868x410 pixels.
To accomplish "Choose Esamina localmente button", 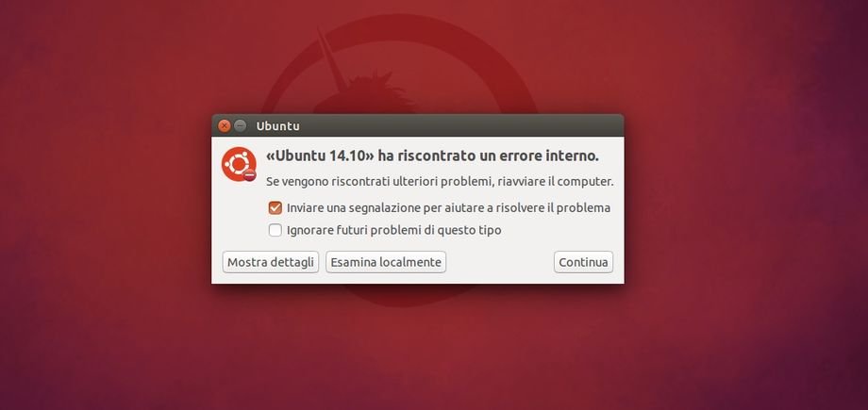I will [386, 262].
